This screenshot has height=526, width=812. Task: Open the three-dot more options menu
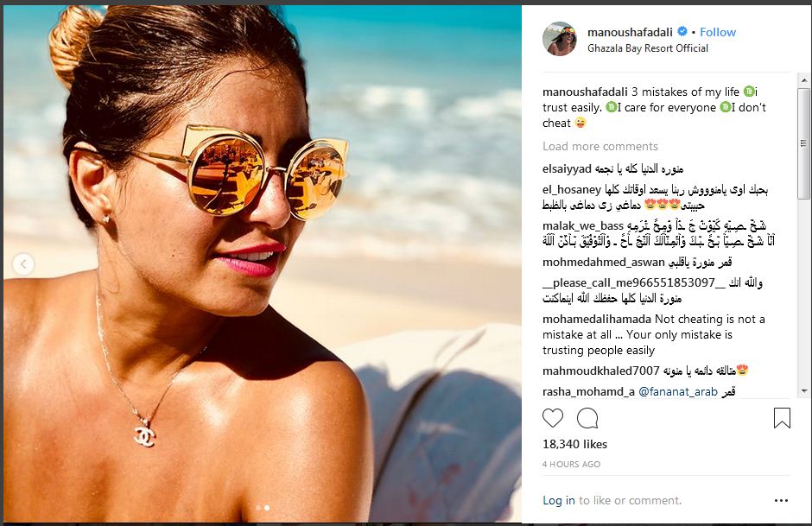[781, 500]
